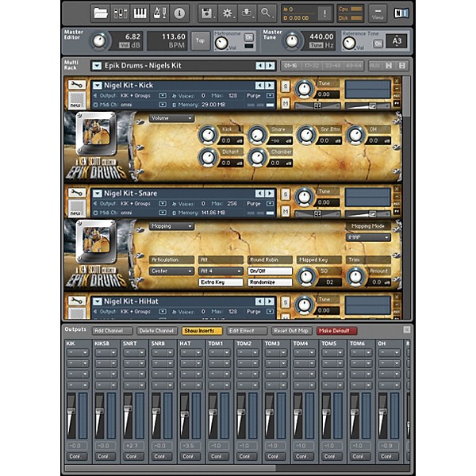This screenshot has height=476, width=476.
Task: Open the Snare Purge dropdown
Action: [270, 203]
